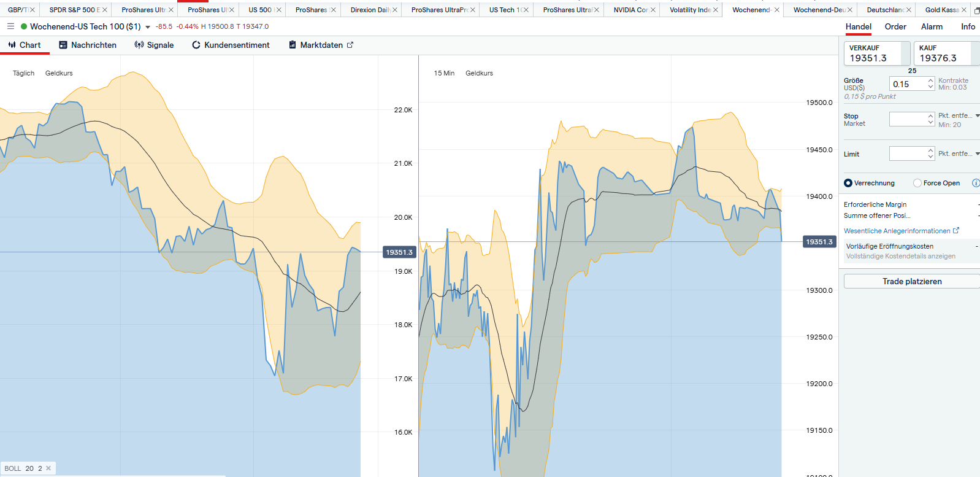Open the hamburger menu beside the instrument name
Viewport: 980px width, 477px height.
(10, 26)
